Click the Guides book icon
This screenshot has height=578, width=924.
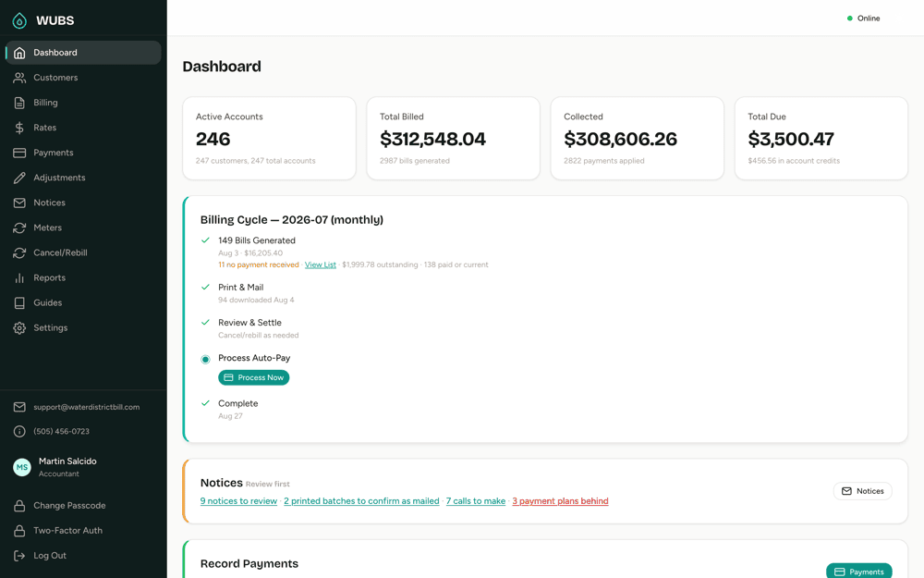tap(19, 302)
